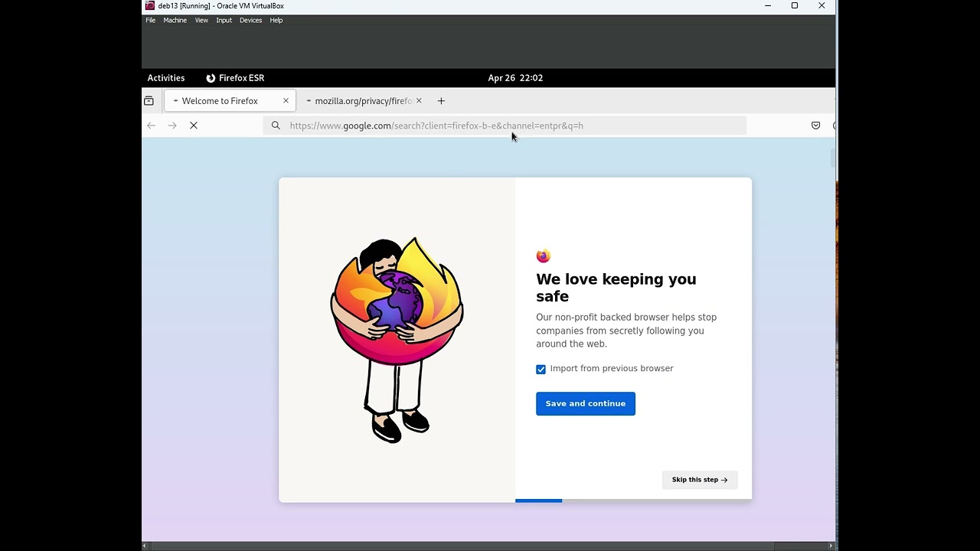Click Save and continue button
The image size is (980, 551).
[x=586, y=403]
